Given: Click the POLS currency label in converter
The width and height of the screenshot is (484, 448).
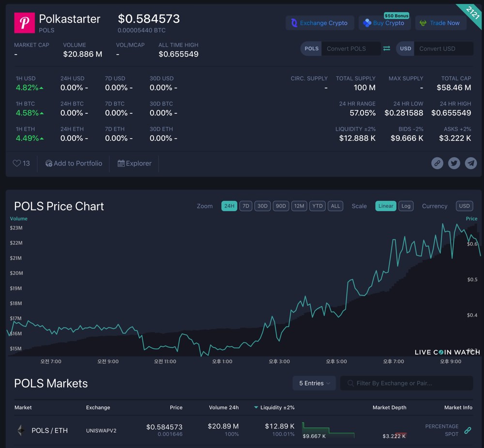Looking at the screenshot, I should [x=311, y=48].
